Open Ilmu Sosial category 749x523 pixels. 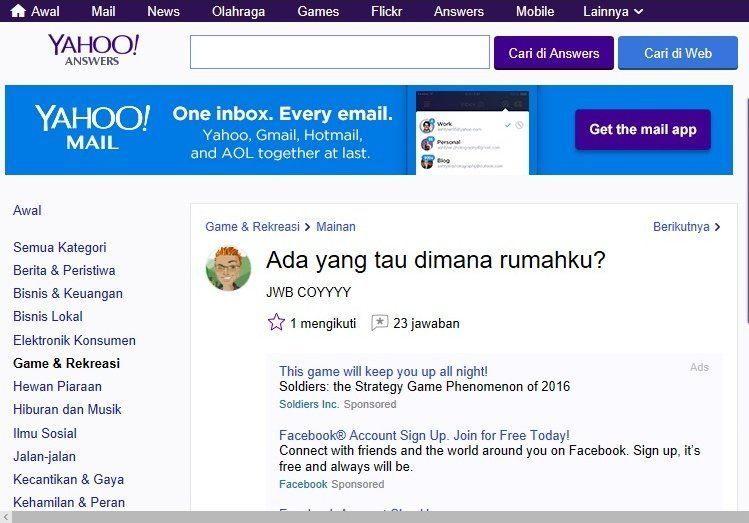pos(45,433)
